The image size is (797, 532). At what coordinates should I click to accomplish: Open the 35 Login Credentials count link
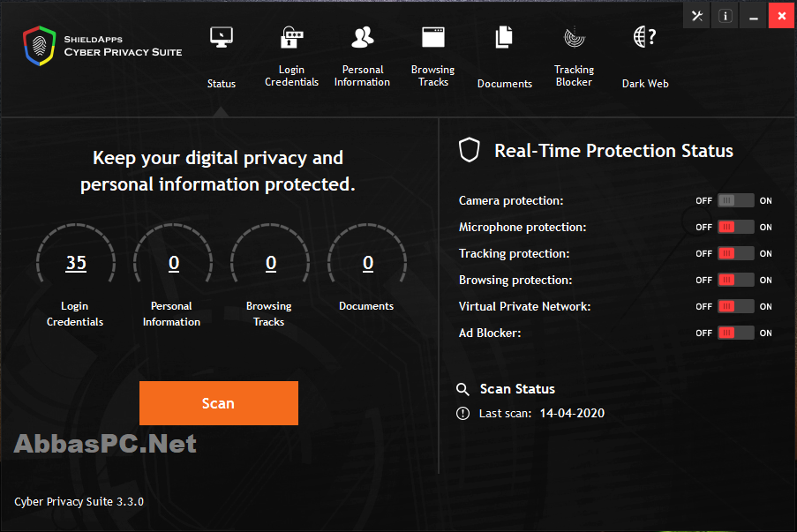[x=76, y=263]
